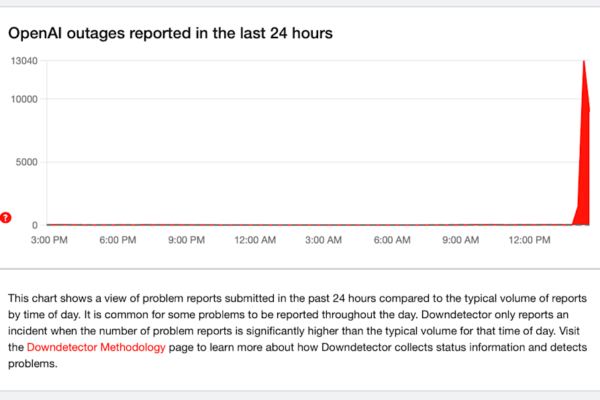This screenshot has width=600, height=400.
Task: Click the 5000 horizontal gridline mid-chart
Action: (300, 162)
